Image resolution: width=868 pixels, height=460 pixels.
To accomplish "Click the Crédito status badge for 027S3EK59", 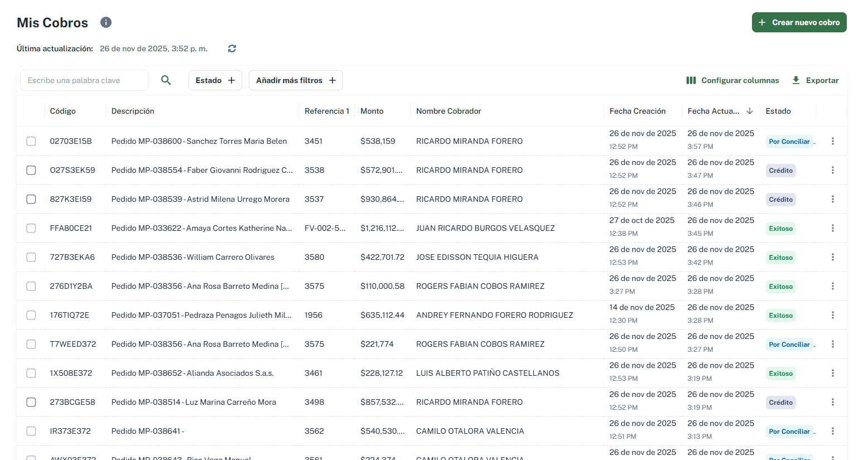I will click(x=780, y=171).
